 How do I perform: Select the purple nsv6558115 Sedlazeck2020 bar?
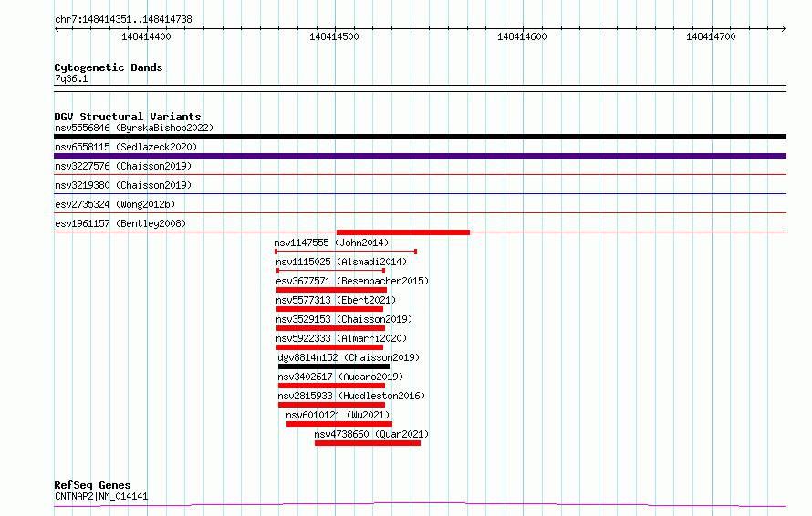pos(420,156)
